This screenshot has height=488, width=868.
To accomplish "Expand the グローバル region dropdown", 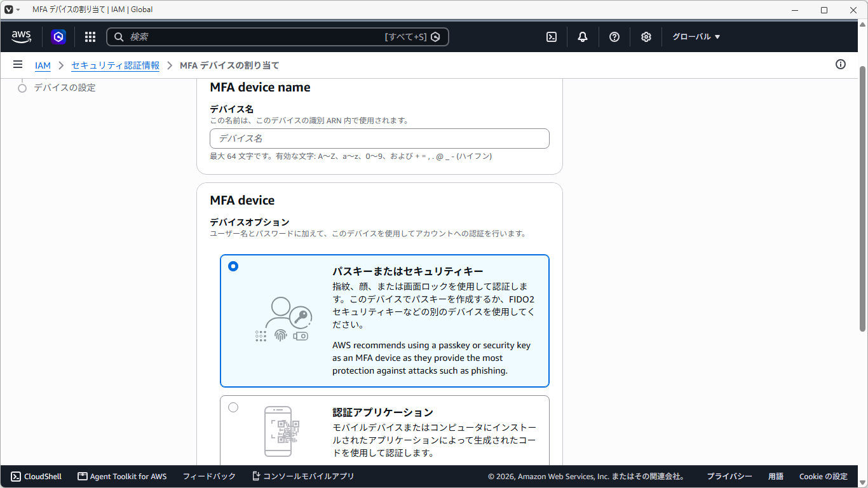I will 696,37.
